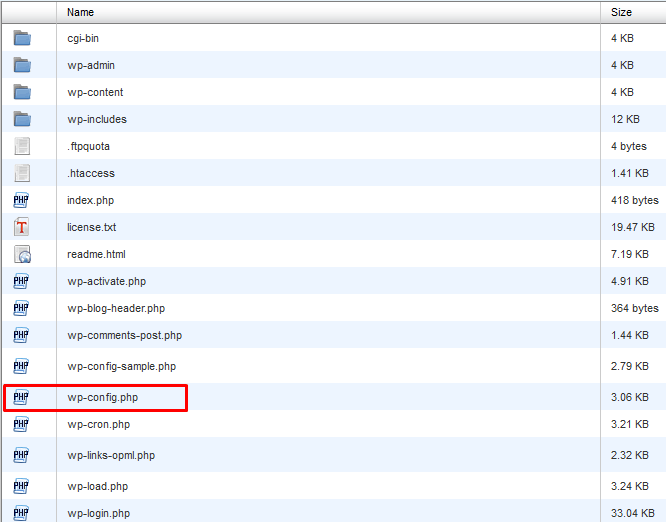The image size is (666, 522).
Task: Select the wp-content folder name
Action: coord(95,92)
